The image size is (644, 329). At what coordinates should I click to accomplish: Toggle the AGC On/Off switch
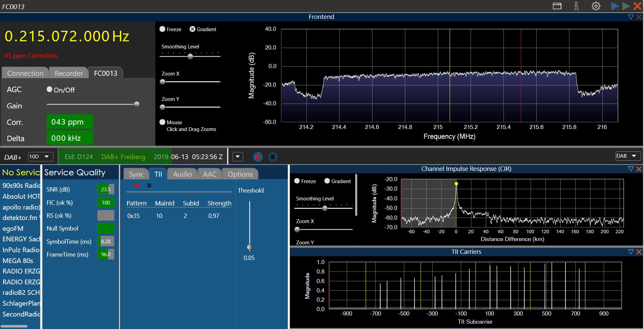click(49, 89)
